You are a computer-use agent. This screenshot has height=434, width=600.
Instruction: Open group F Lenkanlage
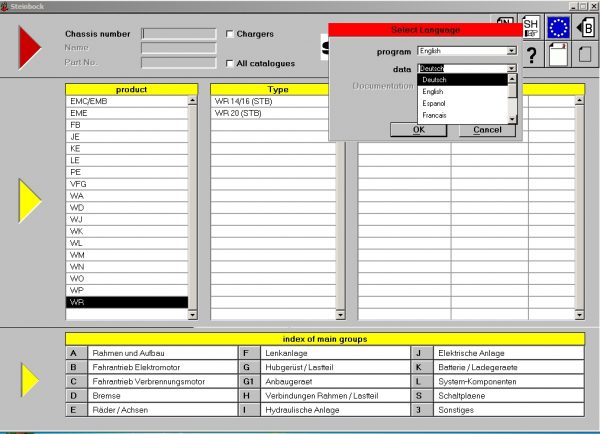coord(324,353)
